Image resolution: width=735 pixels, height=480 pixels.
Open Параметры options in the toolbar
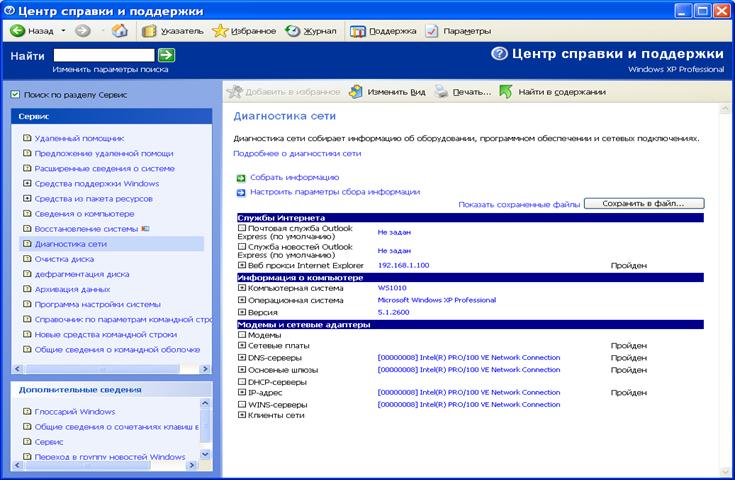pyautogui.click(x=432, y=31)
